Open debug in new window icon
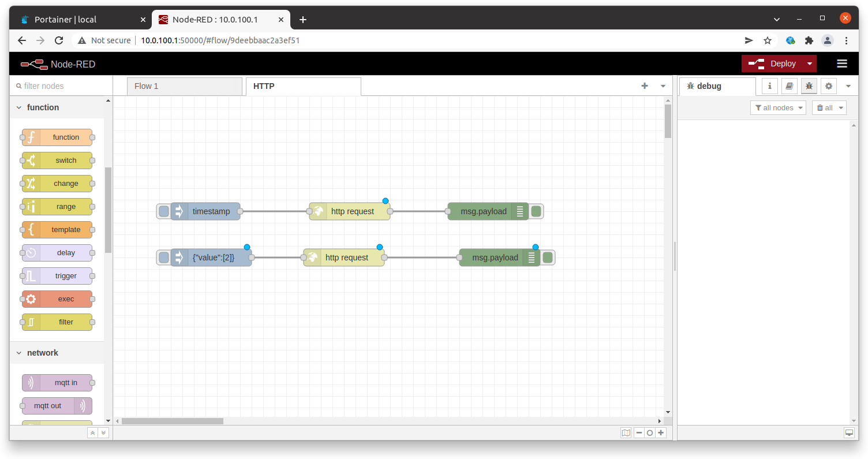The width and height of the screenshot is (868, 459). 849,433
